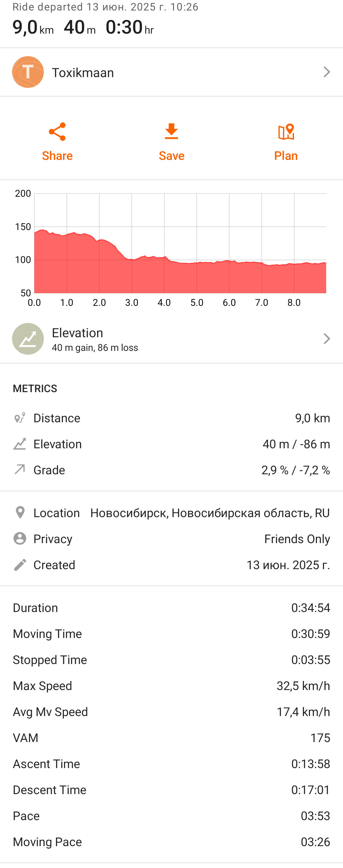This screenshot has height=868, width=343.
Task: Tap the Distance metric icon
Action: pyautogui.click(x=20, y=418)
